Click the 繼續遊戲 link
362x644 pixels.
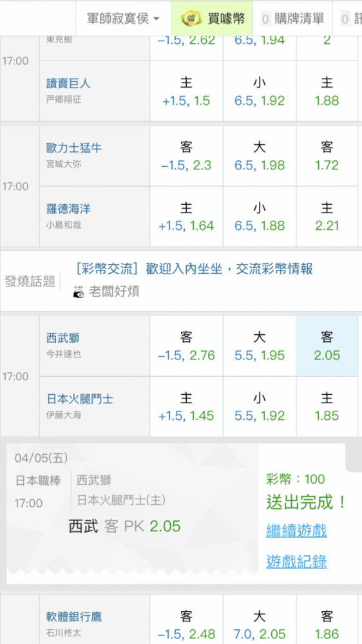(296, 531)
